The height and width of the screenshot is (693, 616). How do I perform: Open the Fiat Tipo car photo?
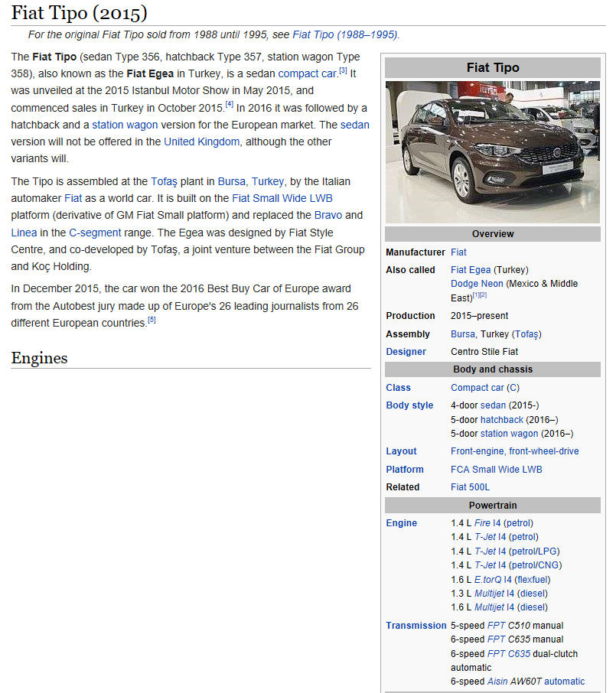click(493, 151)
